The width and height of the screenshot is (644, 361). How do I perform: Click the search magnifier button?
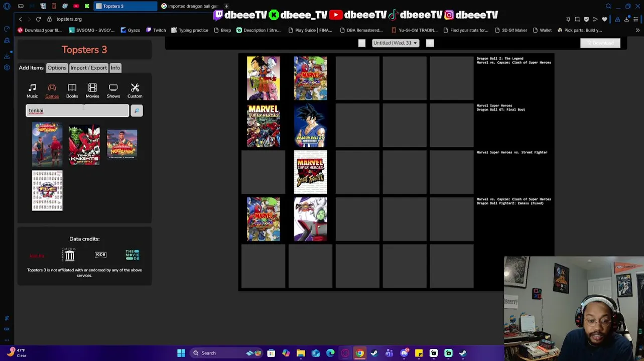[x=137, y=111]
